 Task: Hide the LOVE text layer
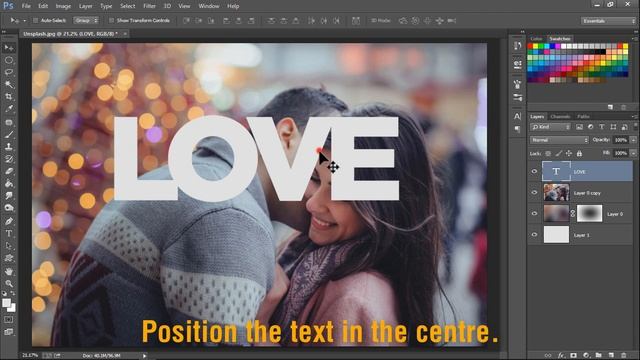point(534,171)
